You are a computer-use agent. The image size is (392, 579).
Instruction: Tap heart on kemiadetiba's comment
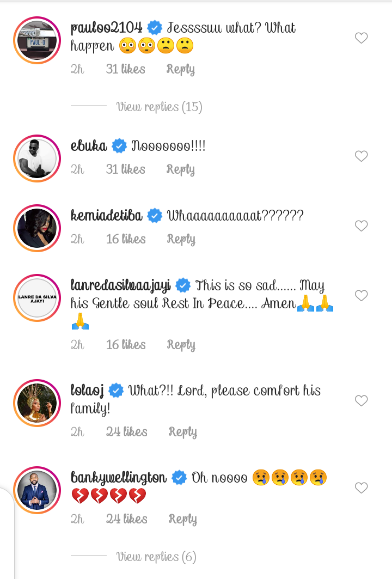(x=362, y=226)
